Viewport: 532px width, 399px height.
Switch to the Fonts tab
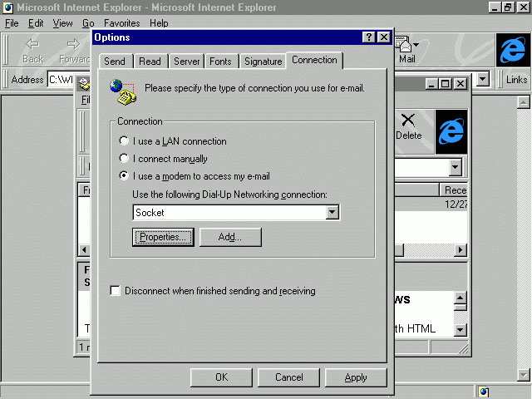point(220,62)
